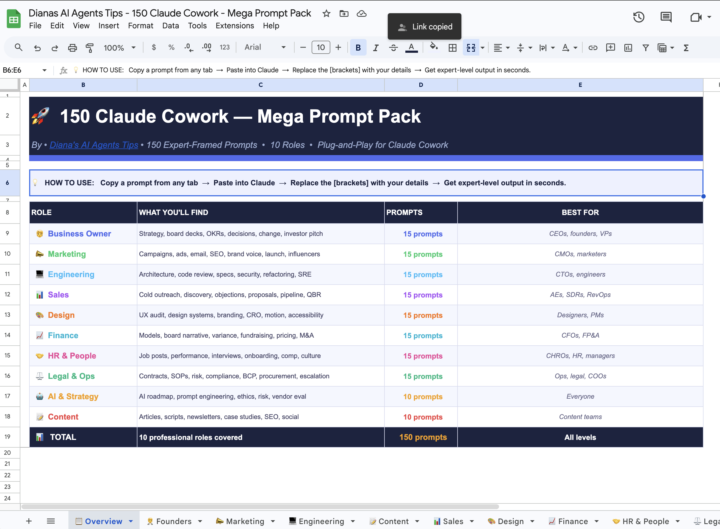Increase font size

click(x=338, y=47)
